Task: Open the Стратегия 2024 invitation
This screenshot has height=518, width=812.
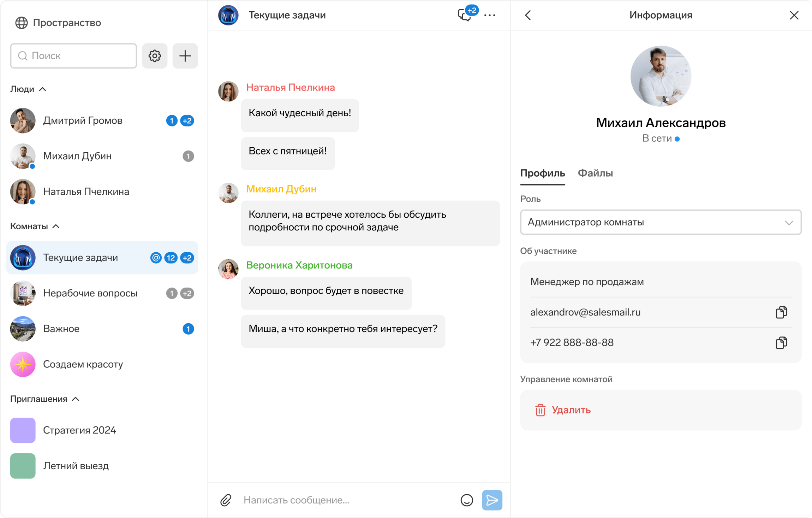Action: tap(79, 430)
